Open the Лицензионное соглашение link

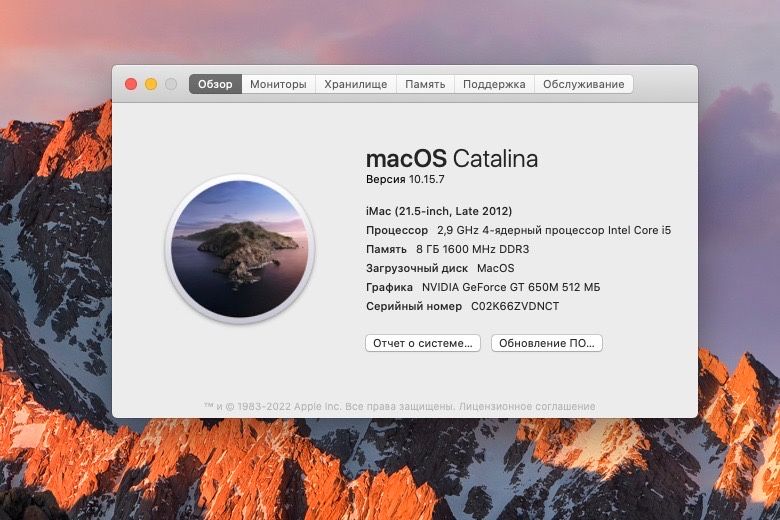[527, 407]
